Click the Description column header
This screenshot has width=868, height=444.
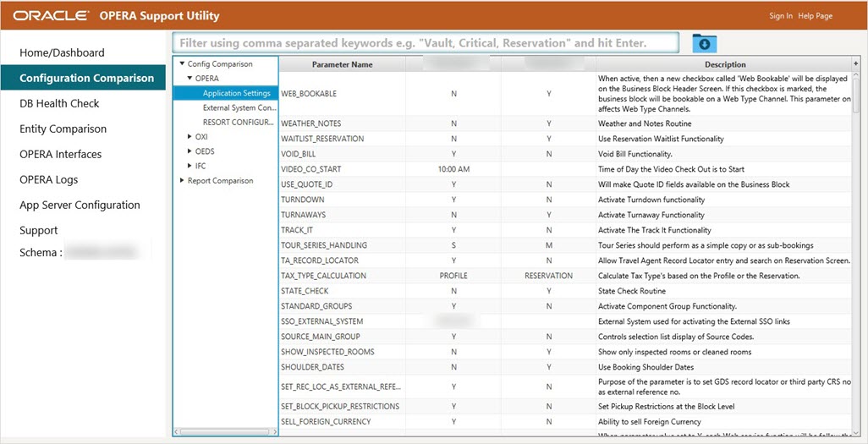tap(725, 64)
